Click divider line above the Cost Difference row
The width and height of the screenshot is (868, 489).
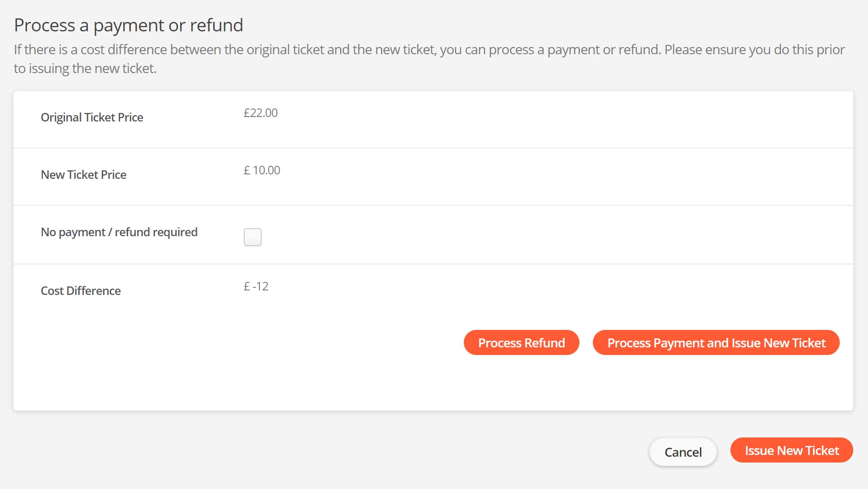(433, 264)
